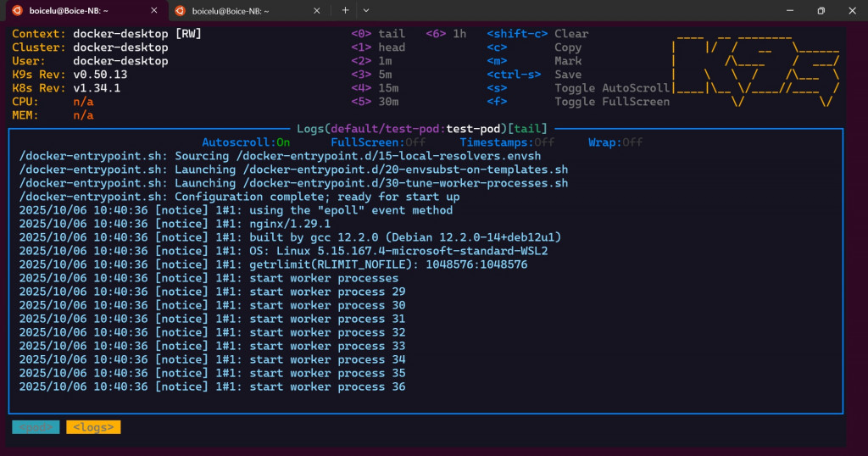Screen dimensions: 868x456
Task: Click the using the "epoll" event method line
Action: 236,210
